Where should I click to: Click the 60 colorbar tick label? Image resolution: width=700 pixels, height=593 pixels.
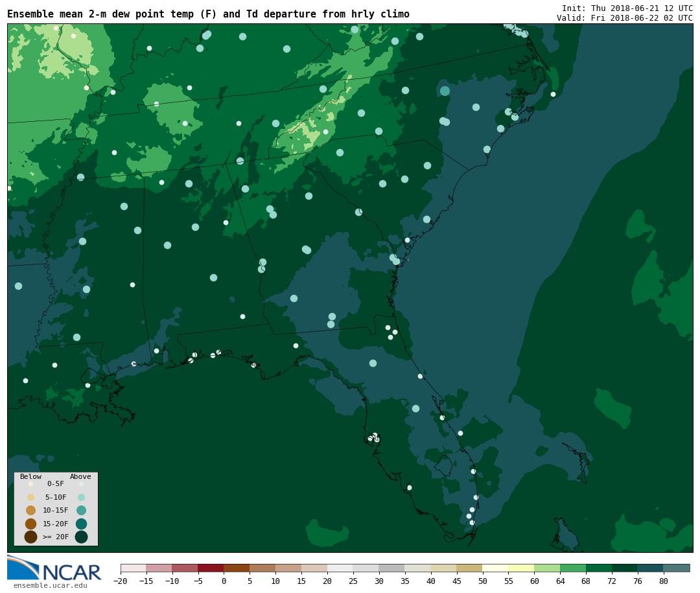point(534,581)
